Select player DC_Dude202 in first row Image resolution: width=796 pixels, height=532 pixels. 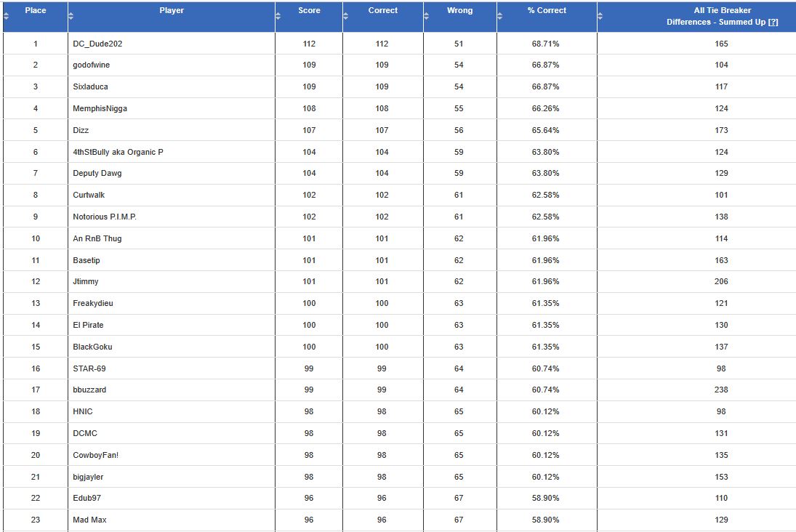pyautogui.click(x=97, y=44)
